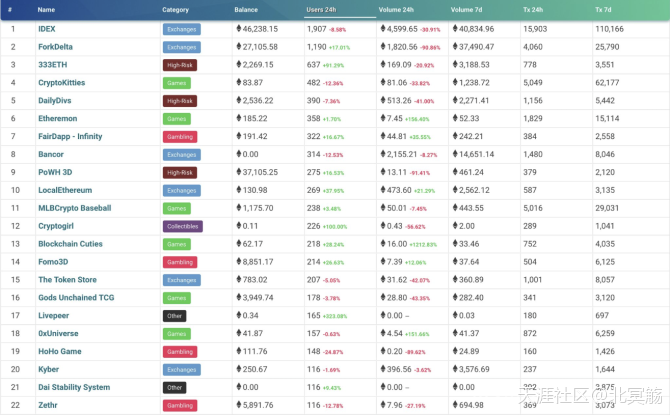This screenshot has width=670, height=415.
Task: Open MLBCrypto Baseball link
Action: tap(75, 209)
